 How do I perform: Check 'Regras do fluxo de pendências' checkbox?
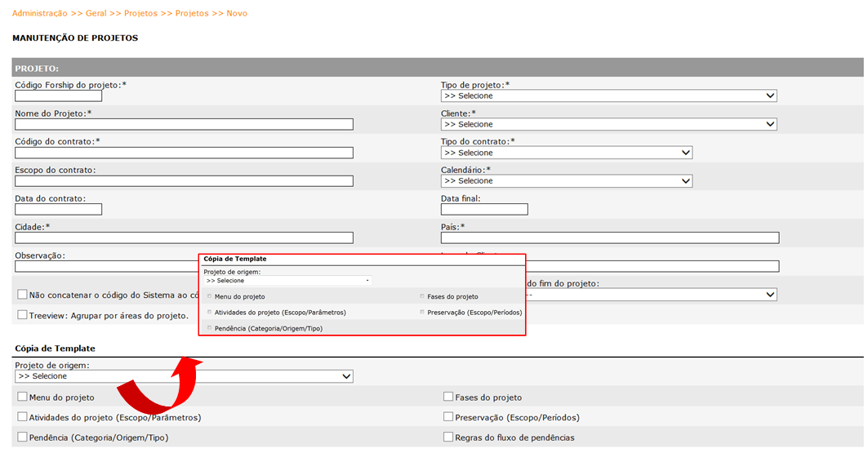coord(448,437)
